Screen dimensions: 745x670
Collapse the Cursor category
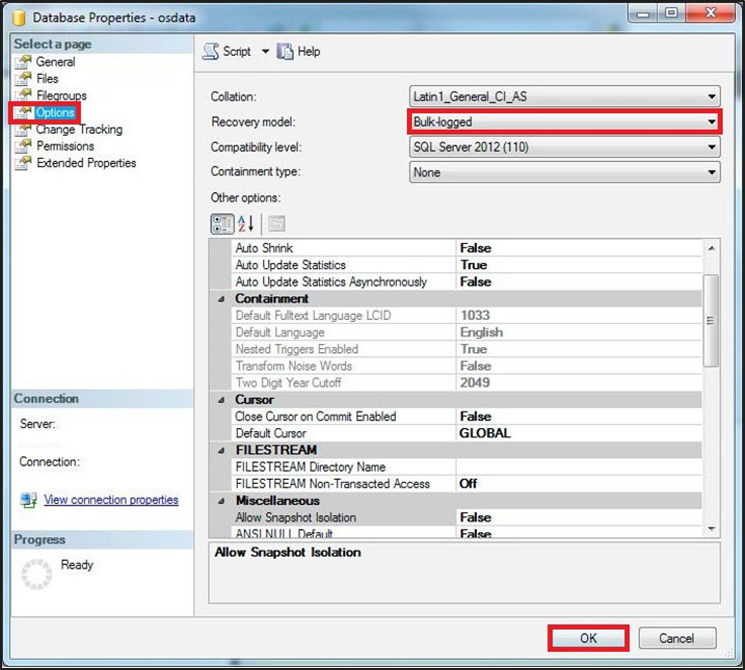tap(221, 400)
